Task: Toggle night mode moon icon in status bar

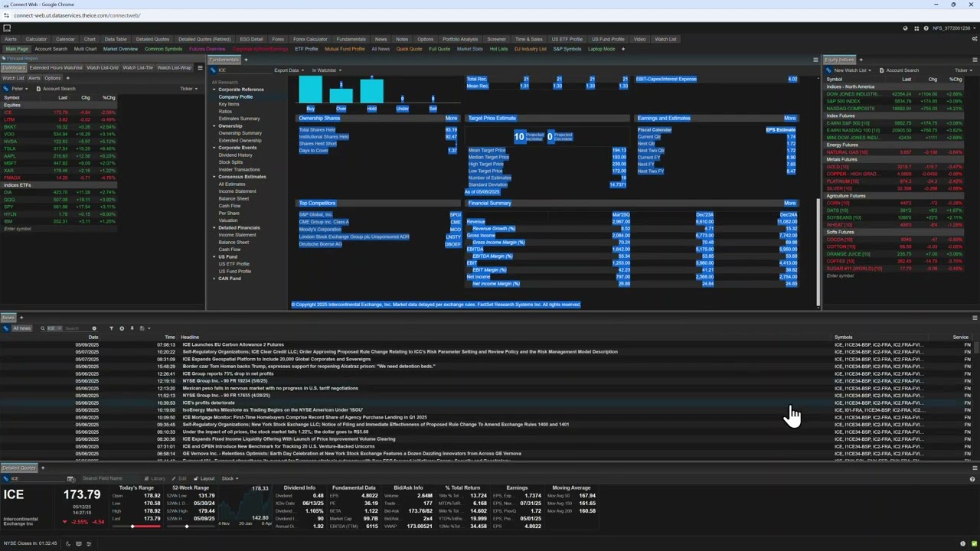Action: pyautogui.click(x=68, y=543)
